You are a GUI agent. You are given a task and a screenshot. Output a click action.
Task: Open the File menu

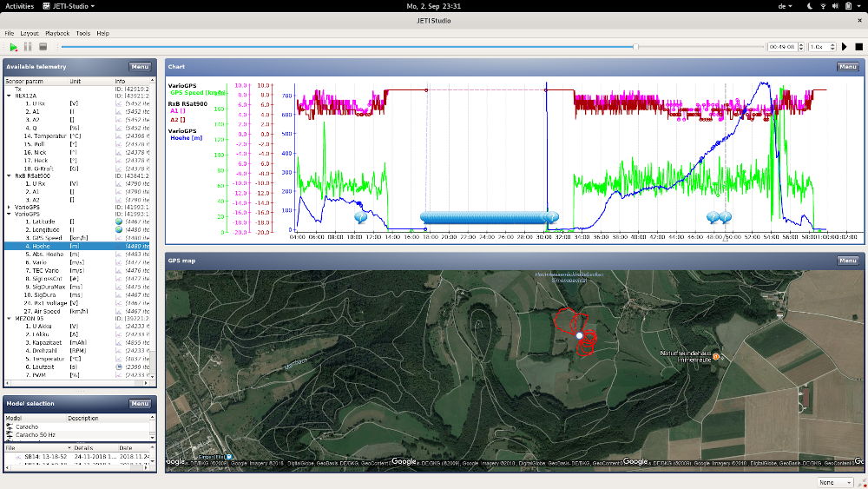(x=10, y=33)
